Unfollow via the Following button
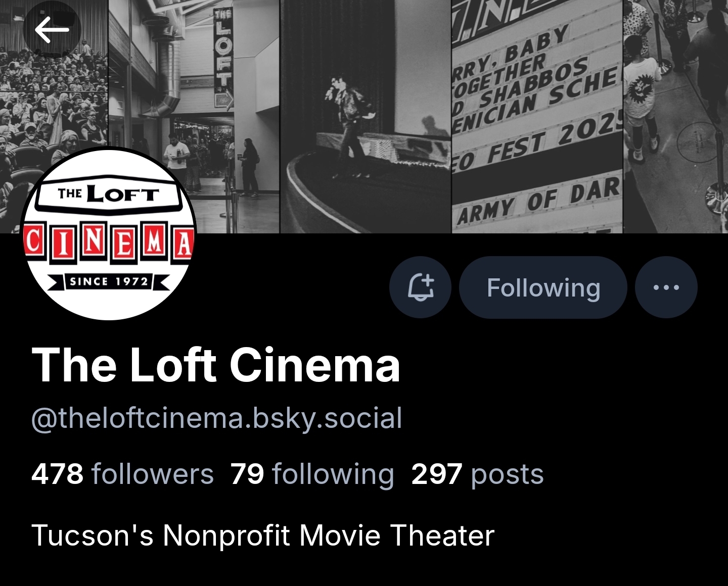The image size is (728, 586). pyautogui.click(x=543, y=287)
